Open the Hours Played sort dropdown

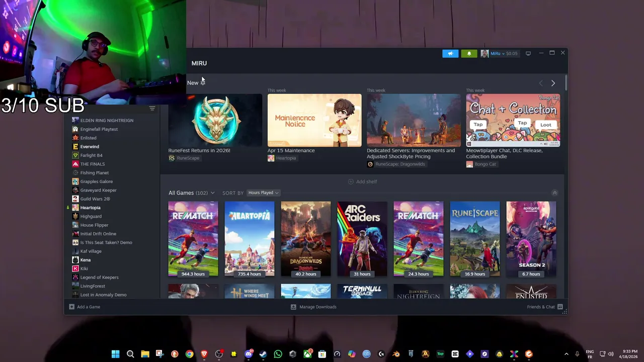263,193
